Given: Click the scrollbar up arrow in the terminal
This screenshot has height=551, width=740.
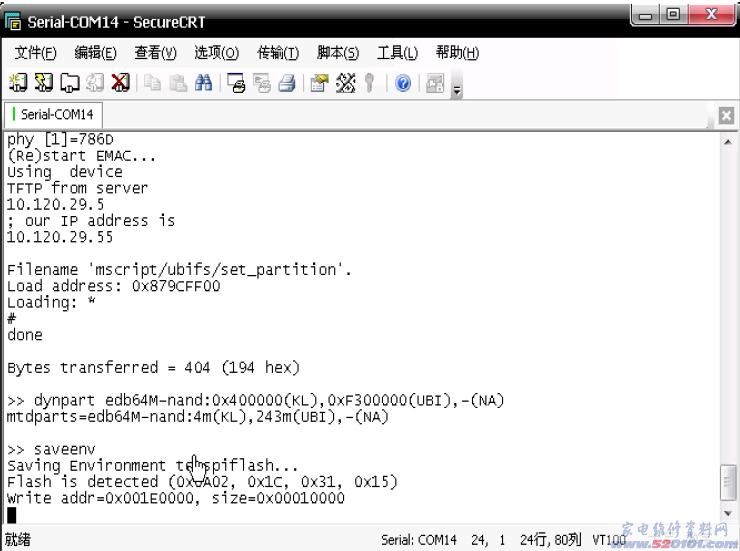Looking at the screenshot, I should click(x=727, y=141).
